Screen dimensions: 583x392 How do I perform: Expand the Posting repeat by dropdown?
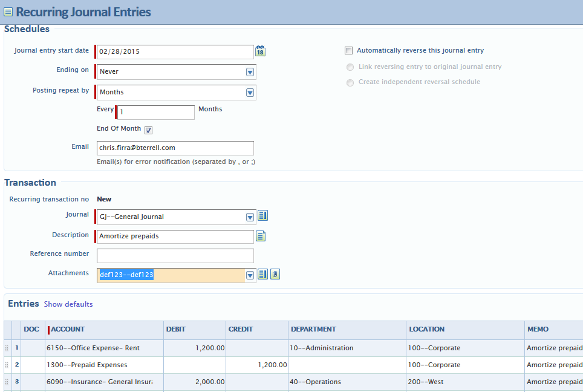(250, 93)
